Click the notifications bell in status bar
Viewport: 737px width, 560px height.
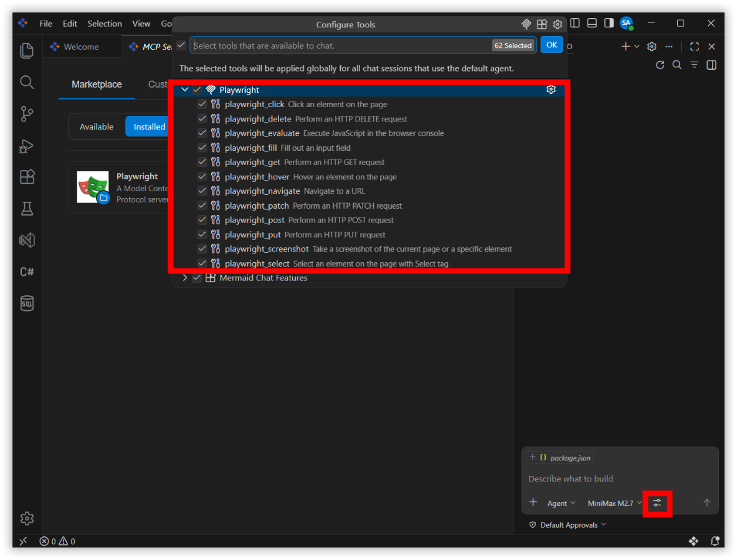pyautogui.click(x=715, y=541)
